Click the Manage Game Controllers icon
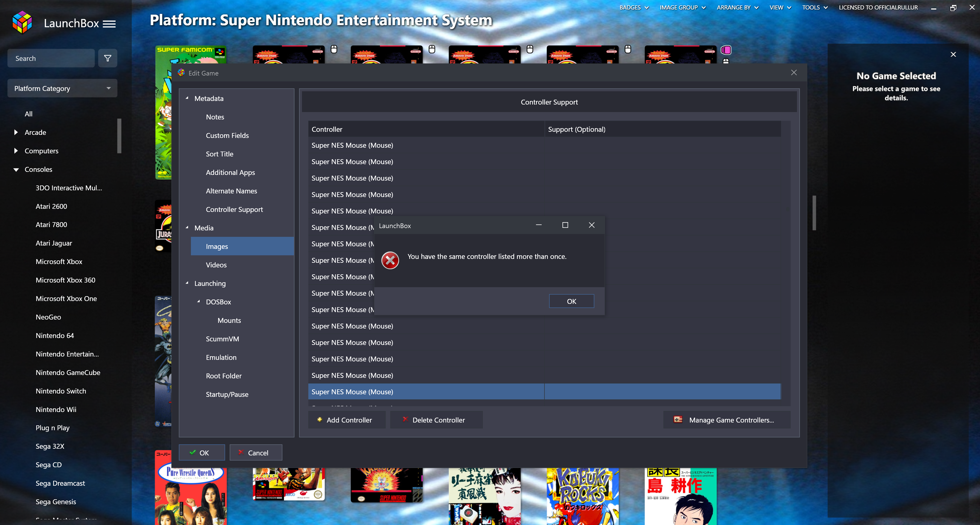980x525 pixels. pyautogui.click(x=678, y=419)
